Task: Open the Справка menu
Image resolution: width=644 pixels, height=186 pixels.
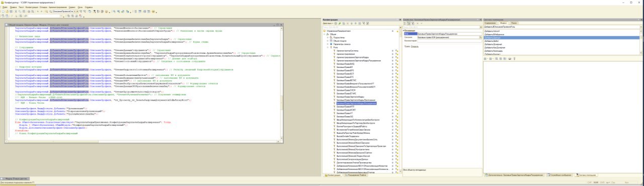Action: [x=89, y=8]
